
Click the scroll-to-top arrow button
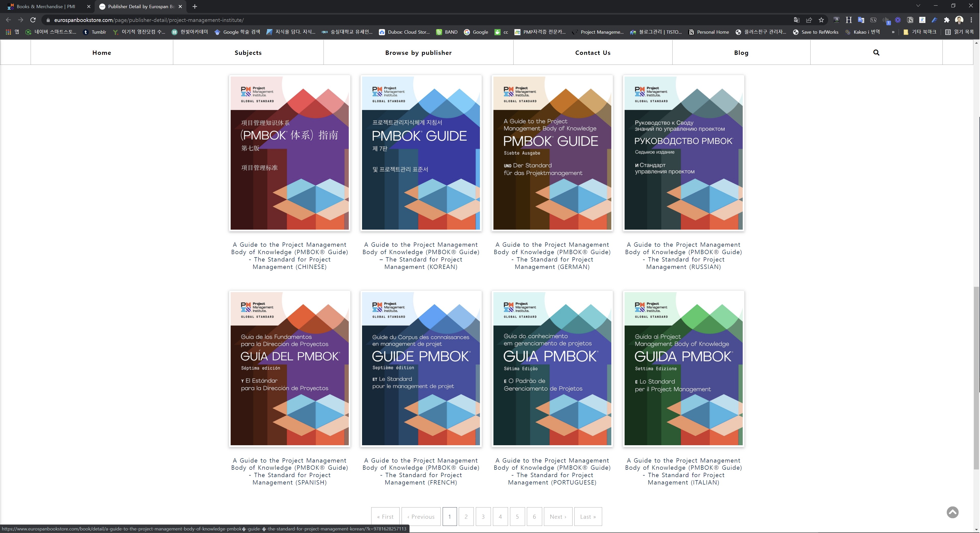coord(952,512)
